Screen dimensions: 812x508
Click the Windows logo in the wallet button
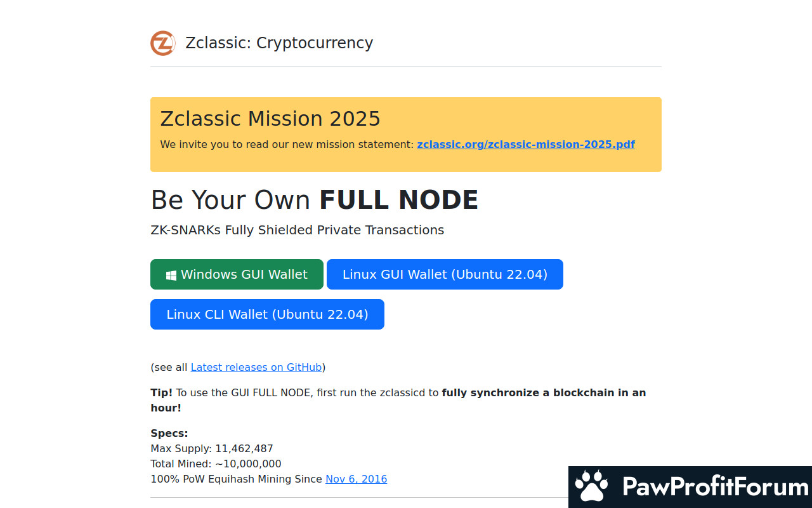pos(171,275)
